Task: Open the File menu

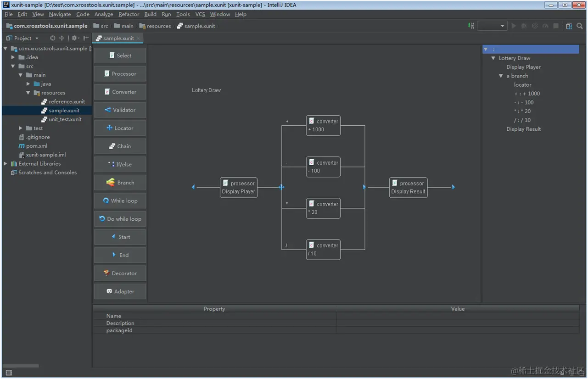Action: [9, 14]
